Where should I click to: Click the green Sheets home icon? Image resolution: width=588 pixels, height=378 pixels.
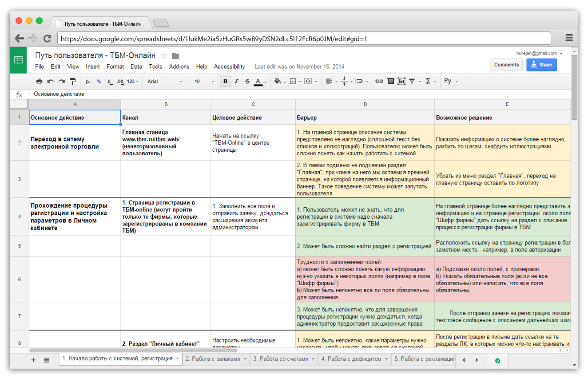(x=18, y=59)
